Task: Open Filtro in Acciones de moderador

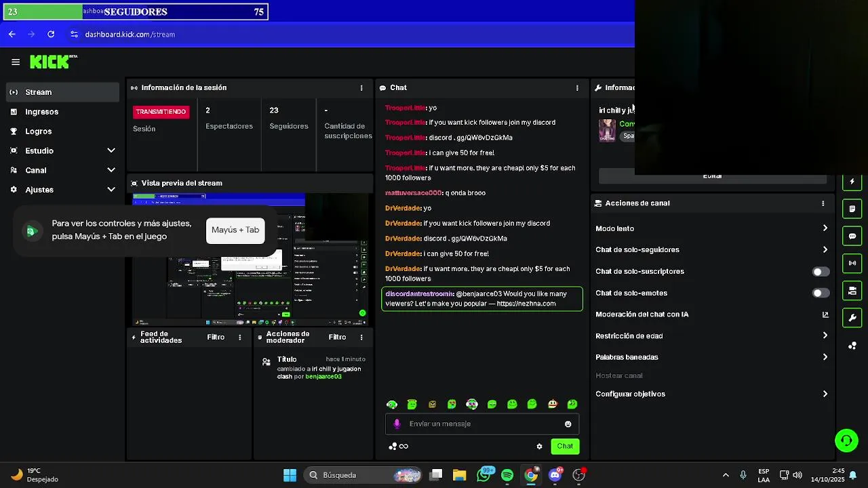Action: point(337,337)
